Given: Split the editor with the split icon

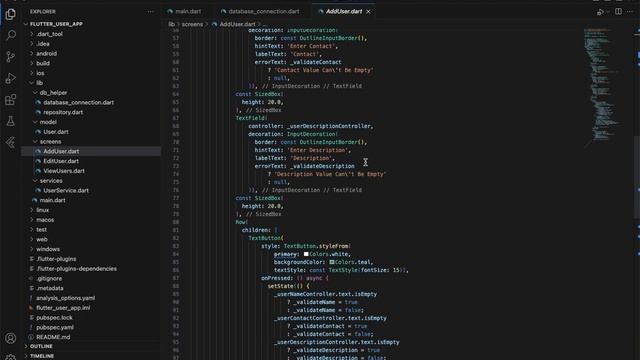Looking at the screenshot, I should (x=618, y=12).
